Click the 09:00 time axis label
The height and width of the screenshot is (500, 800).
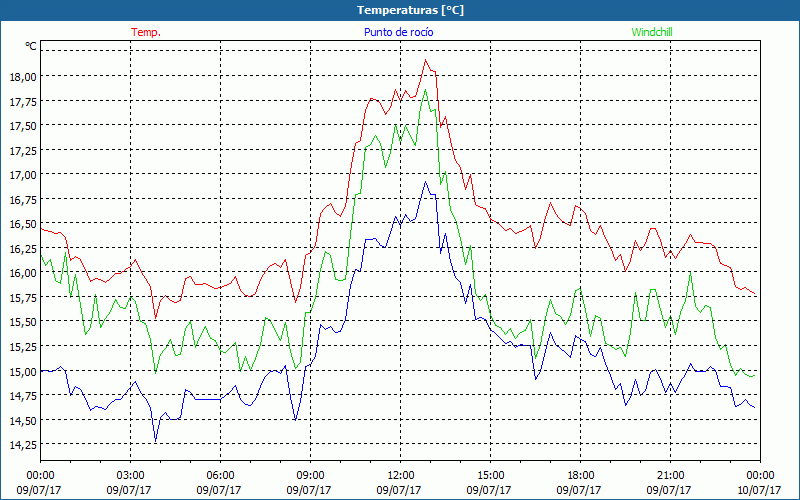310,476
